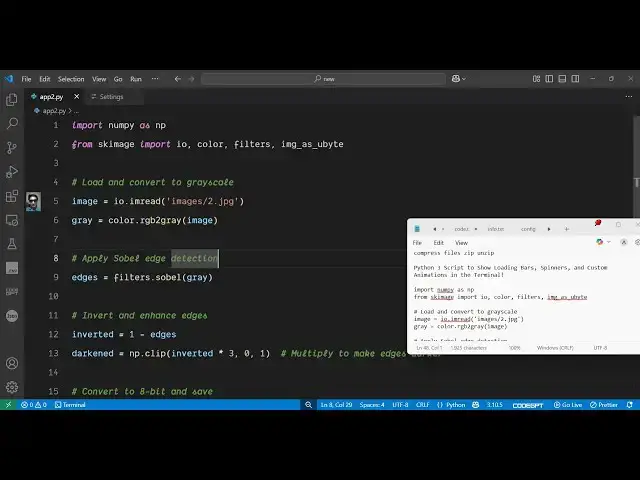
Task: Open Remote Explorer in activity bar
Action: 12,220
